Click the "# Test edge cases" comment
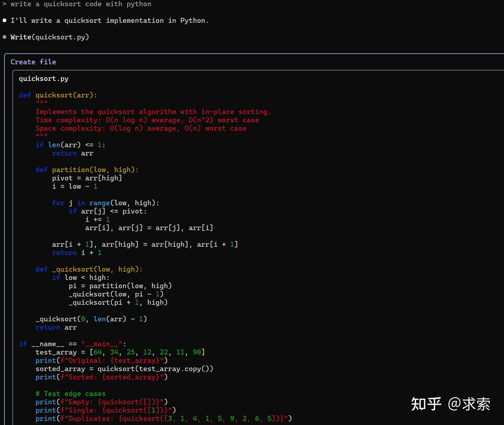Viewport: 504px width, 425px height. tap(70, 393)
